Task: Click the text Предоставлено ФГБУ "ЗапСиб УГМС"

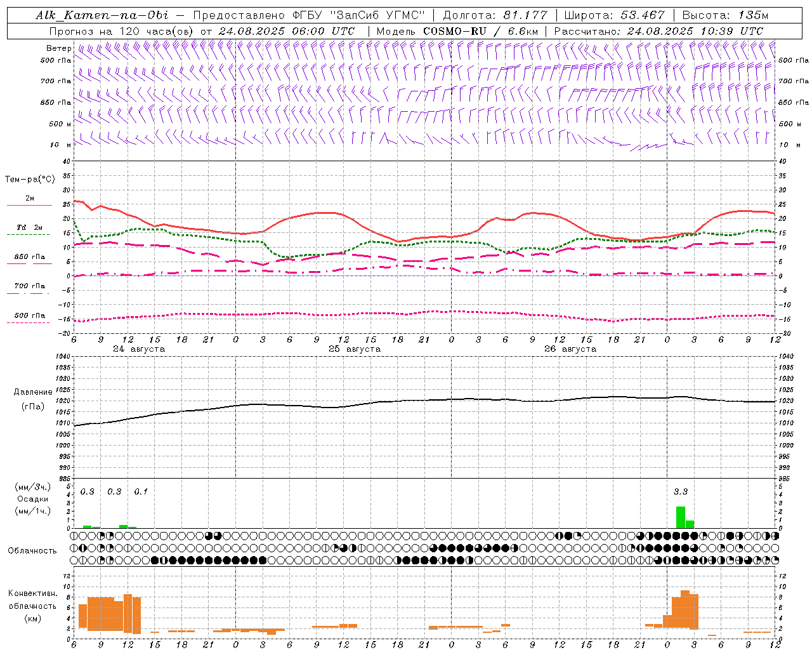Action: click(x=309, y=15)
